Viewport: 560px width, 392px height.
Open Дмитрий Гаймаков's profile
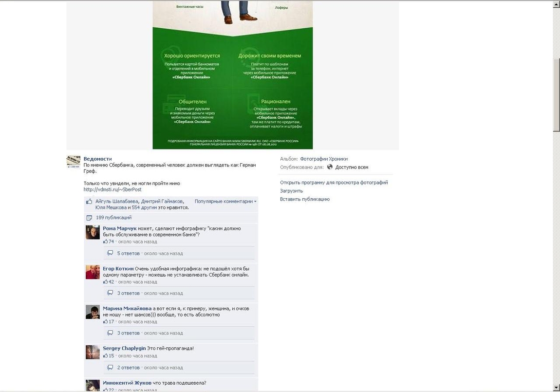(162, 201)
